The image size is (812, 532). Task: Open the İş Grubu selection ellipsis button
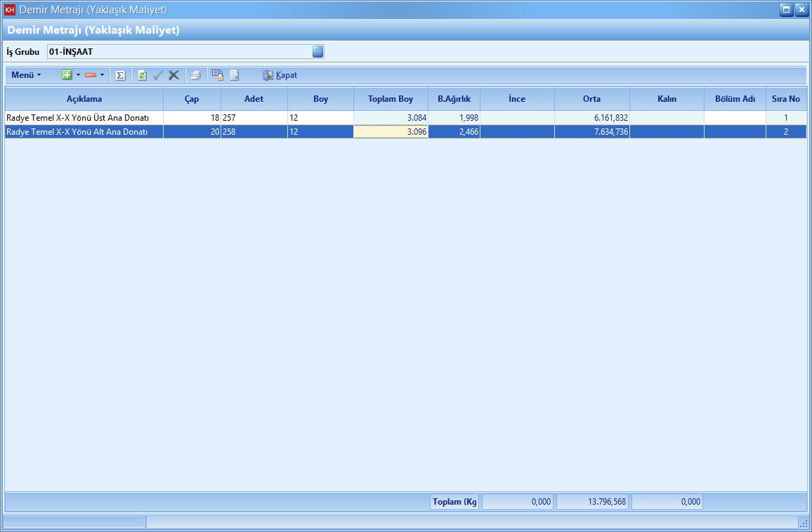(317, 51)
